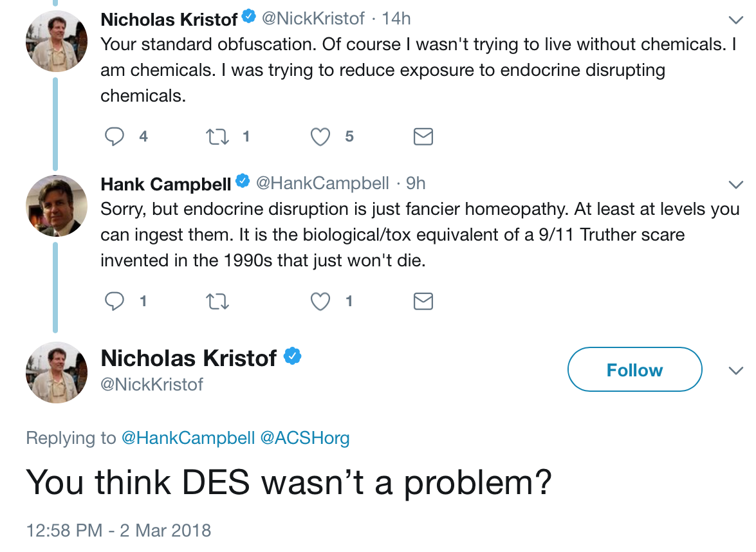Image resolution: width=756 pixels, height=552 pixels.
Task: Open @ACSHorg mention link
Action: (x=304, y=439)
